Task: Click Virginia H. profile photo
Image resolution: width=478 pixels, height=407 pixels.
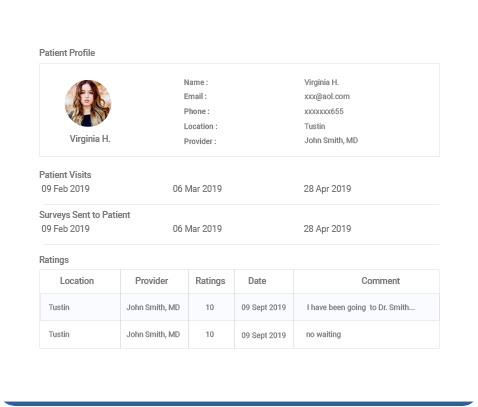Action: (88, 103)
